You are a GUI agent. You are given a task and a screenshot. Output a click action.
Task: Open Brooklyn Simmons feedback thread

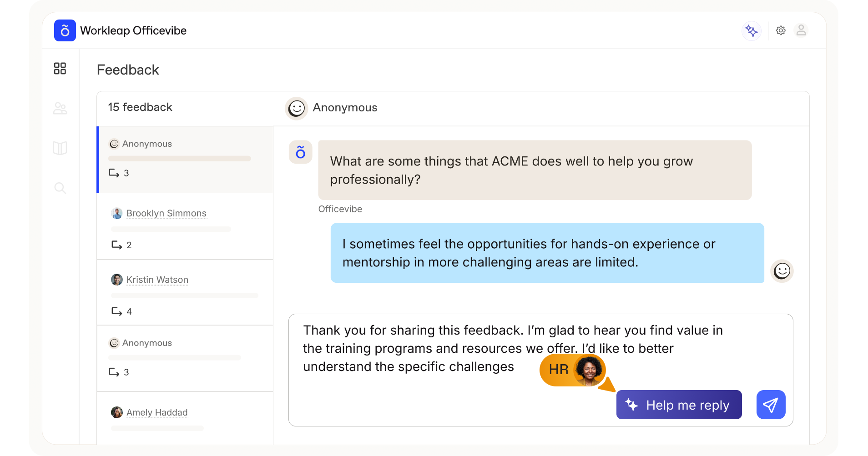[x=166, y=213]
